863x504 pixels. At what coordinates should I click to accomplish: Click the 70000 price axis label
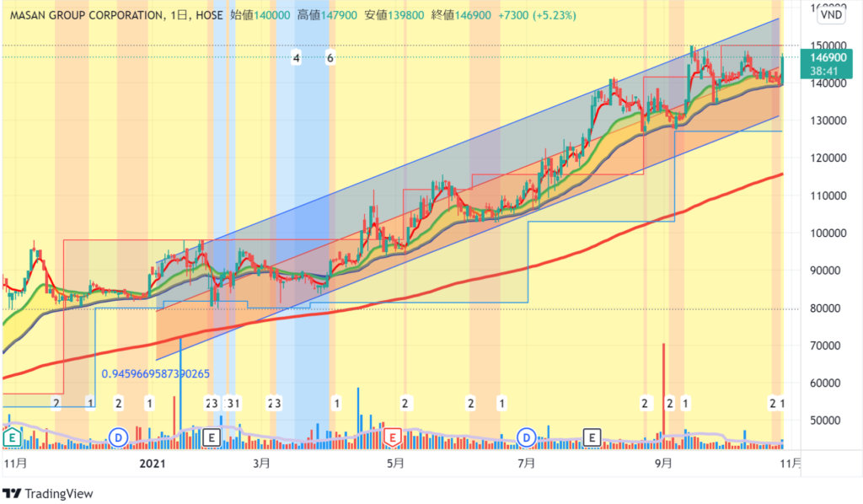tap(825, 346)
